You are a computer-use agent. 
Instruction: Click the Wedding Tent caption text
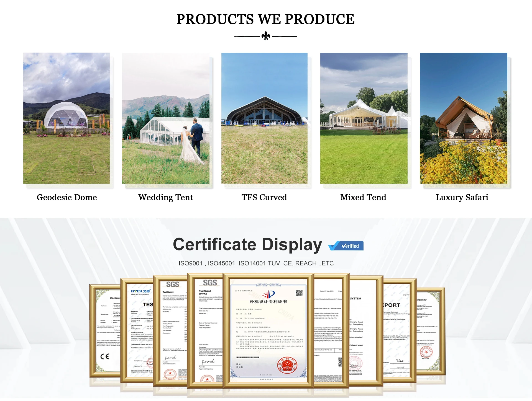[166, 197]
